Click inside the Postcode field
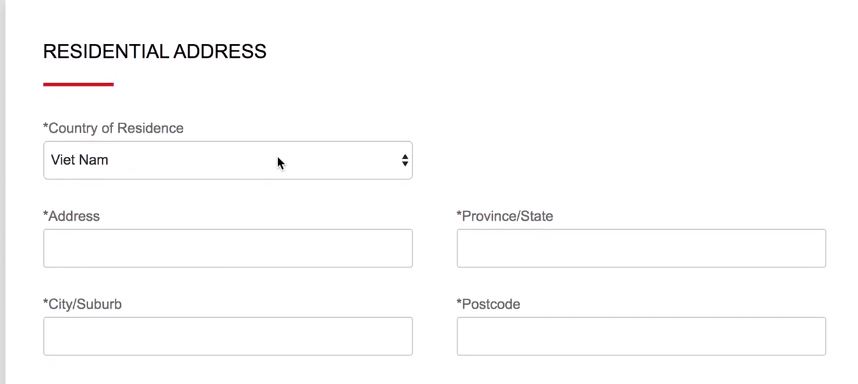Image resolution: width=858 pixels, height=384 pixels. (641, 336)
